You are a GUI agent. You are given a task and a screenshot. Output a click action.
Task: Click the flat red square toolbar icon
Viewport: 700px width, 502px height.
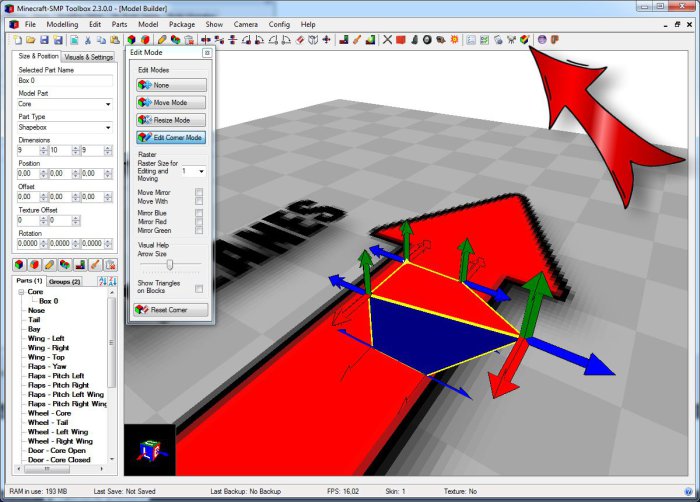tap(400, 40)
